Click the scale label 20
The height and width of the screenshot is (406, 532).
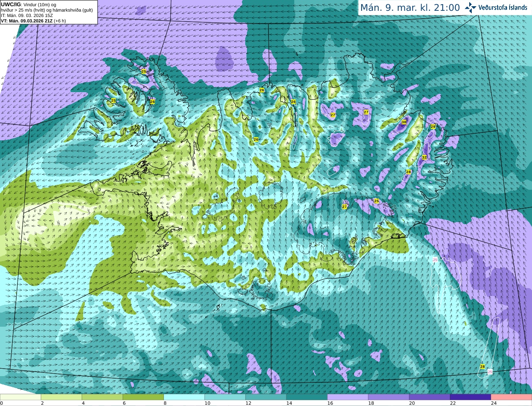tap(412, 403)
